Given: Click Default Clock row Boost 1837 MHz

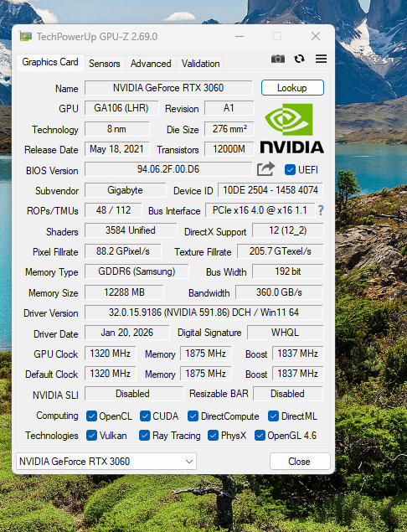Looking at the screenshot, I should 298,374.
